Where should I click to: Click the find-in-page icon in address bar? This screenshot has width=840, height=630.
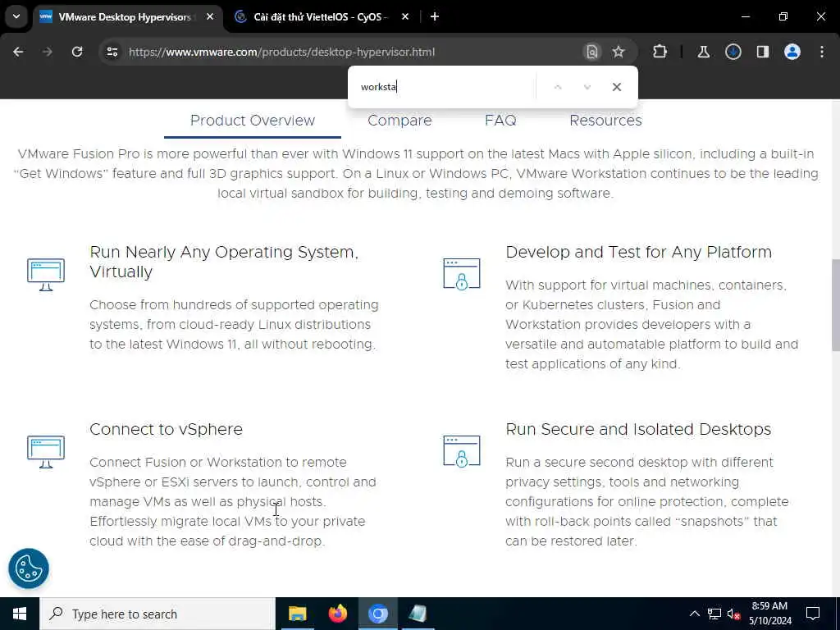point(592,52)
